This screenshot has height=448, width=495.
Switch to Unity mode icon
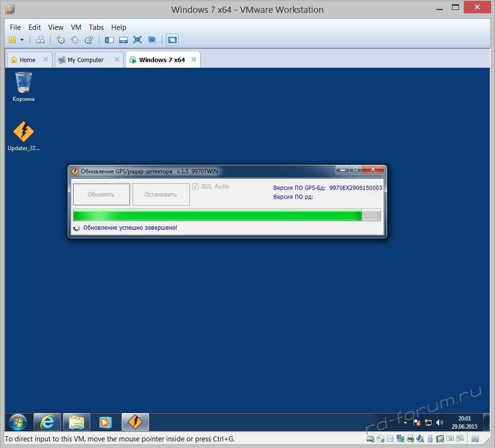(x=152, y=40)
